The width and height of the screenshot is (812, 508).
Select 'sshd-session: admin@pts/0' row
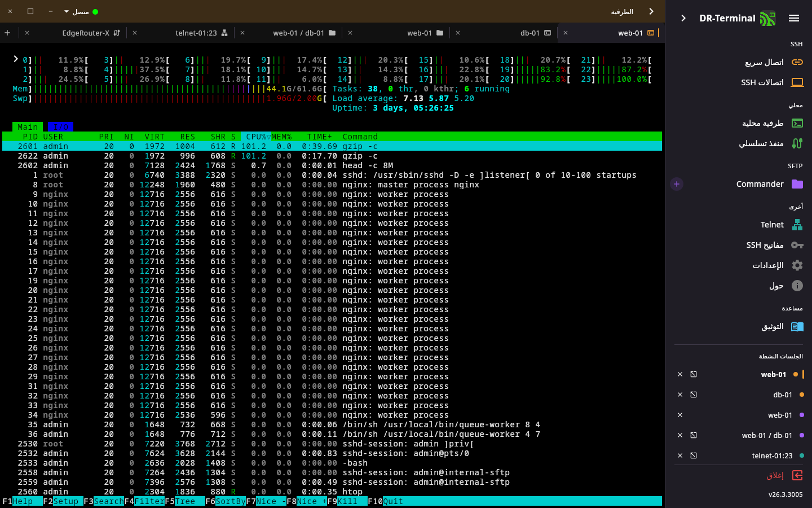click(x=332, y=453)
